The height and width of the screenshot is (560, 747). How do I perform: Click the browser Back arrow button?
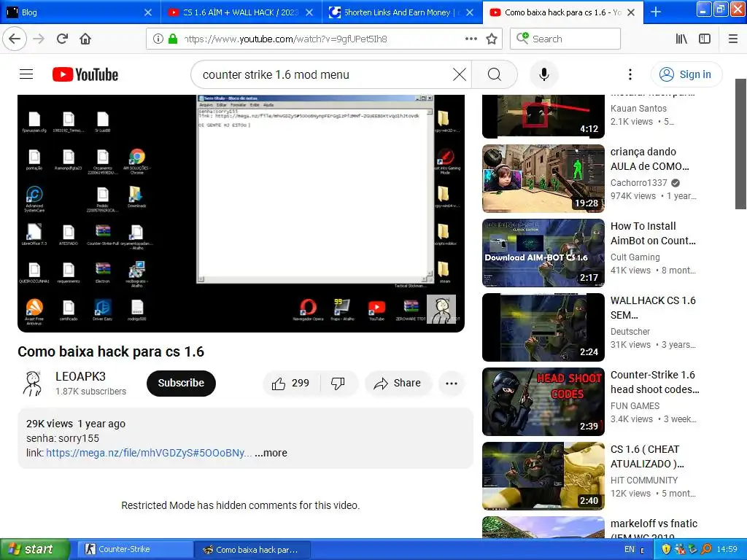pos(15,39)
